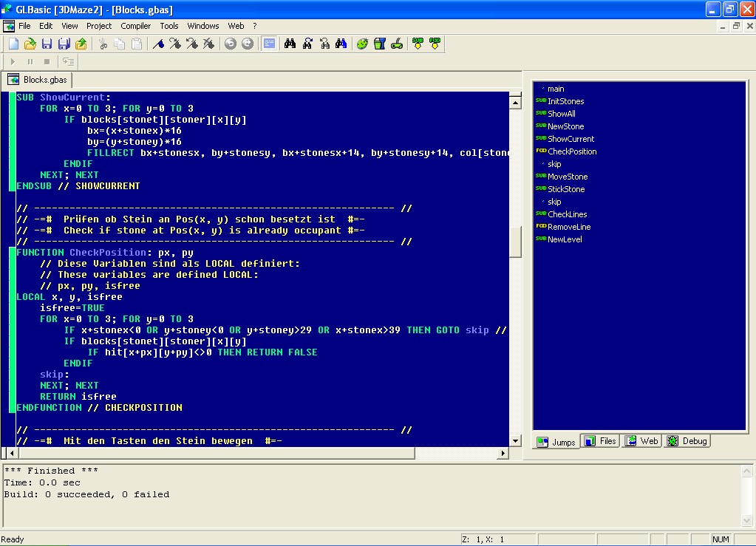Open the Edit menu
This screenshot has height=546, width=756.
[x=46, y=26]
